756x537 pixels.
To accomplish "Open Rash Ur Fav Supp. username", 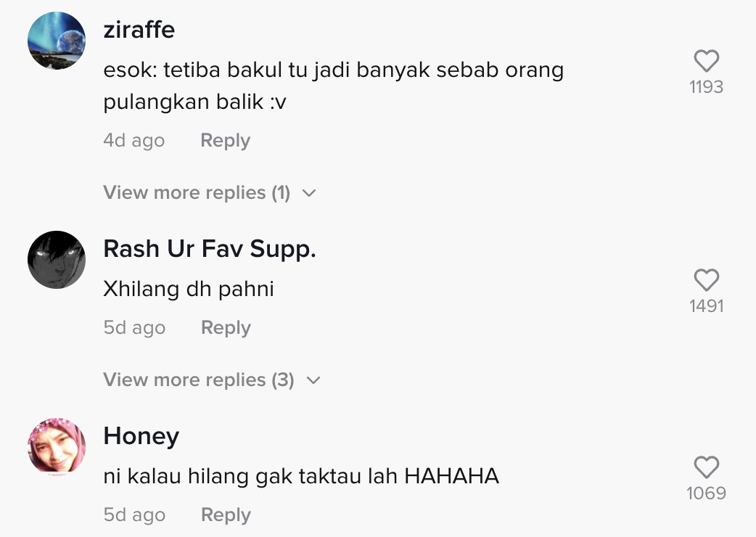I will click(210, 249).
